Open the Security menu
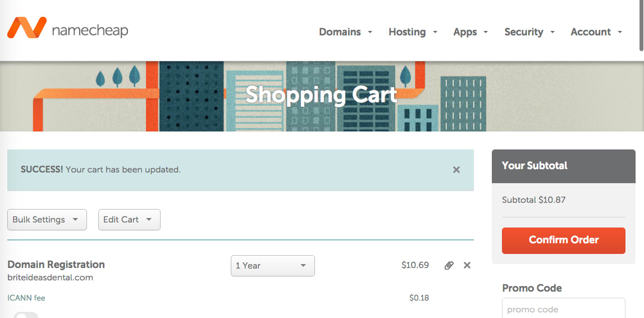644x318 pixels. [529, 32]
